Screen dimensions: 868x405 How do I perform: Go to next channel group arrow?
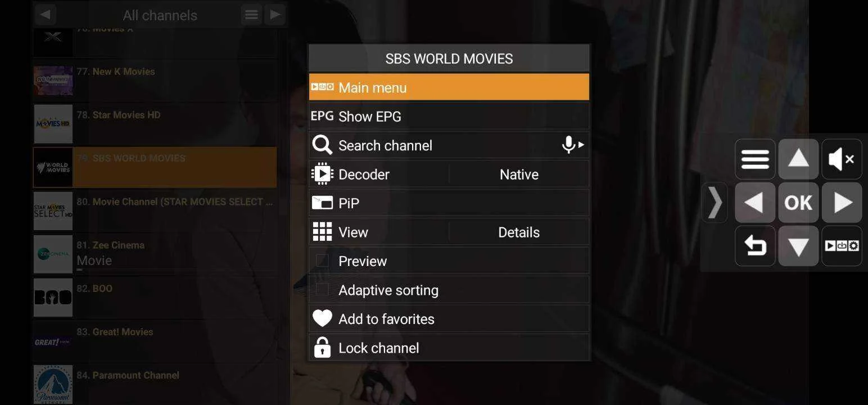275,15
